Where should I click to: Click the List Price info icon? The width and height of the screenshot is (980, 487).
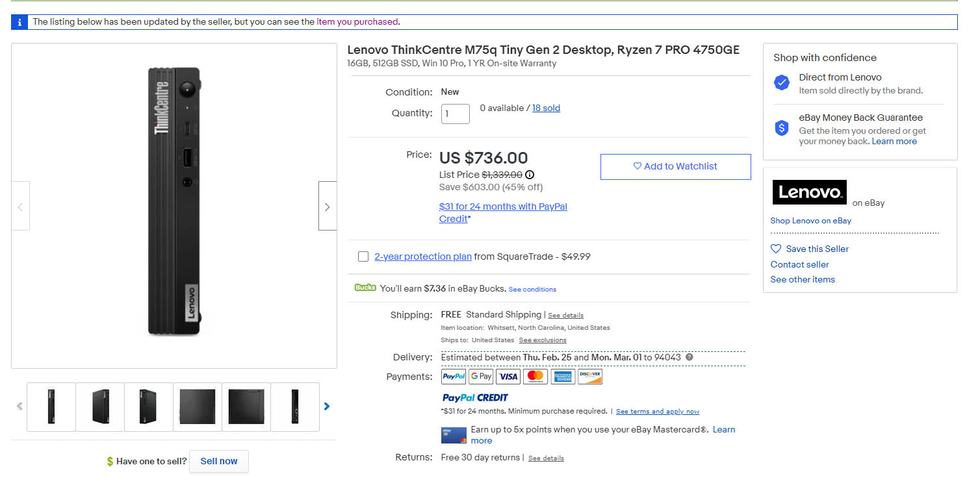(x=530, y=175)
